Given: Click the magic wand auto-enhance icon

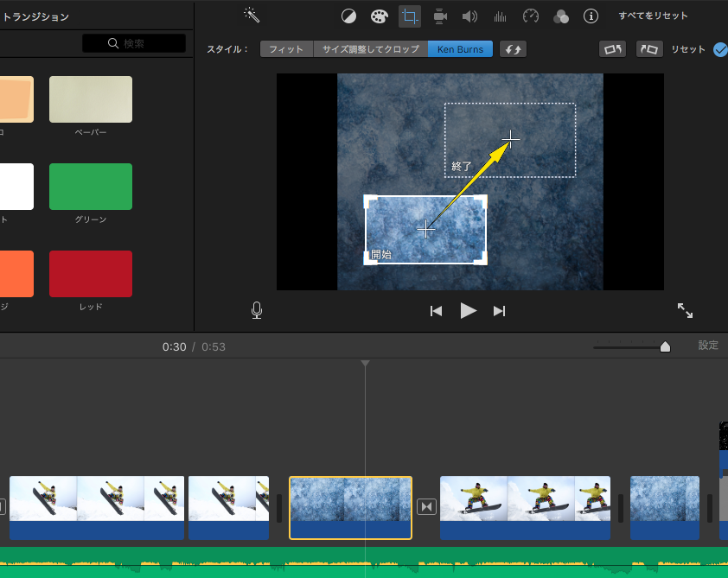Looking at the screenshot, I should (252, 16).
